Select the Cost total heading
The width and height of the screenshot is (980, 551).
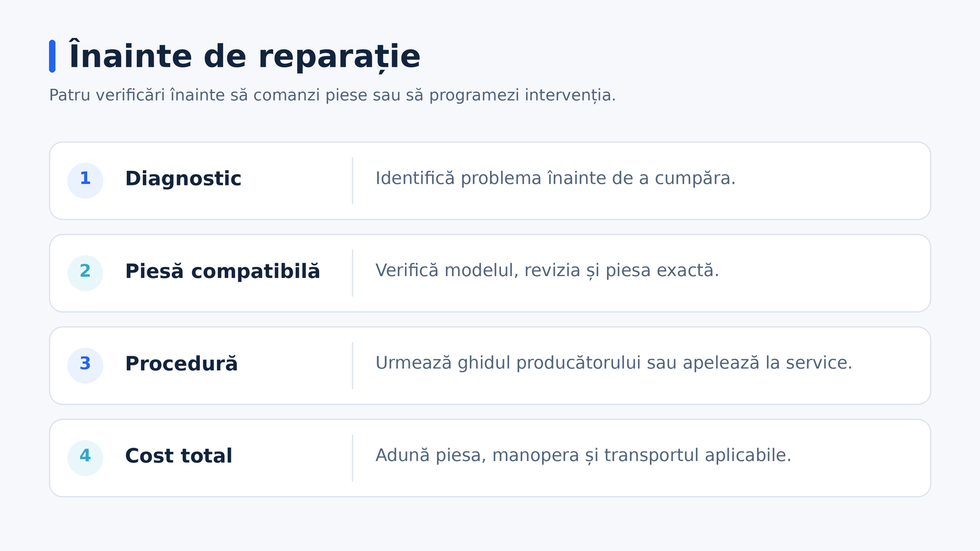(178, 456)
